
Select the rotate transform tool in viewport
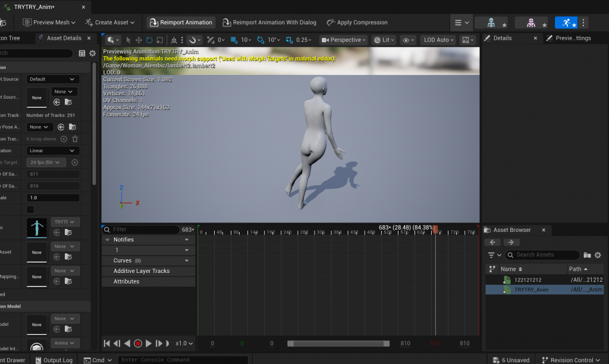click(x=149, y=40)
